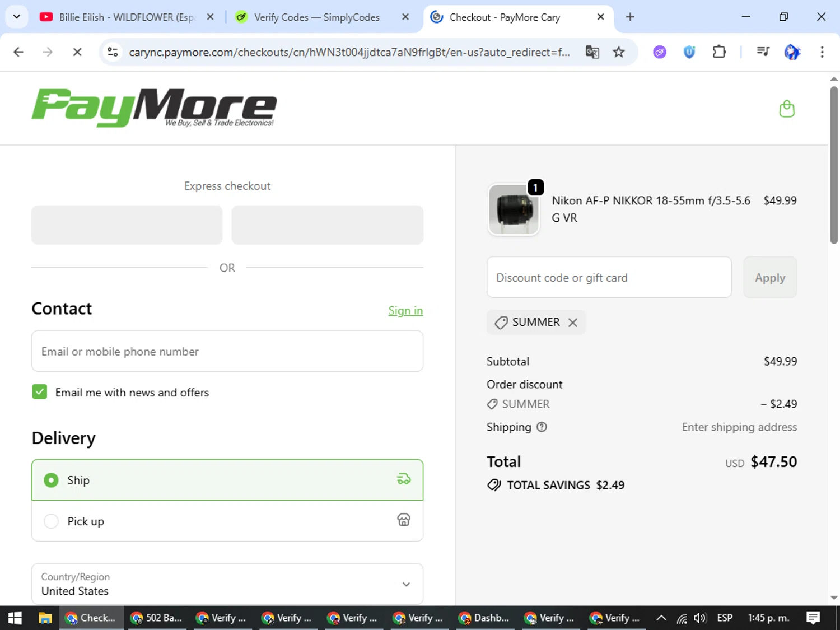Close the Billie Eilish WILDFLOWER tab
This screenshot has height=630, width=840.
(x=210, y=17)
